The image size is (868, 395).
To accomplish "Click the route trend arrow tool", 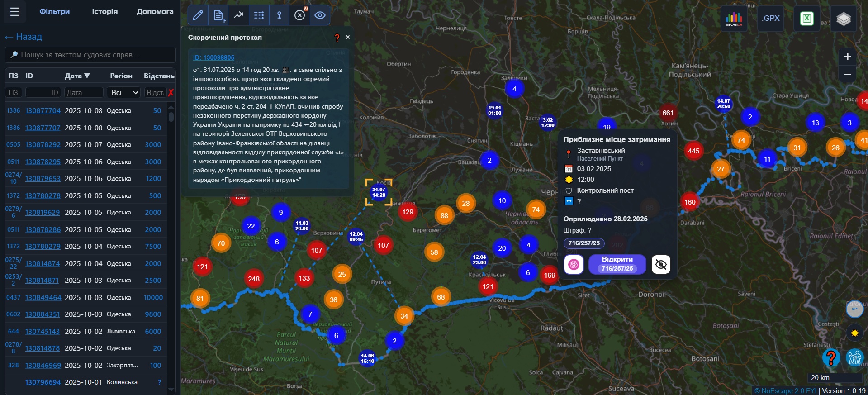I will tap(238, 15).
